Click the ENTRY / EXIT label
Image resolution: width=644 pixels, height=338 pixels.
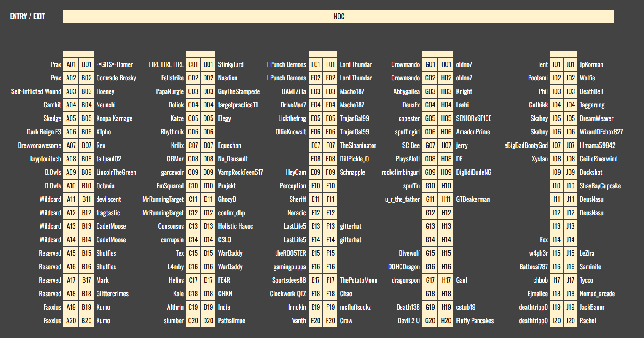27,16
